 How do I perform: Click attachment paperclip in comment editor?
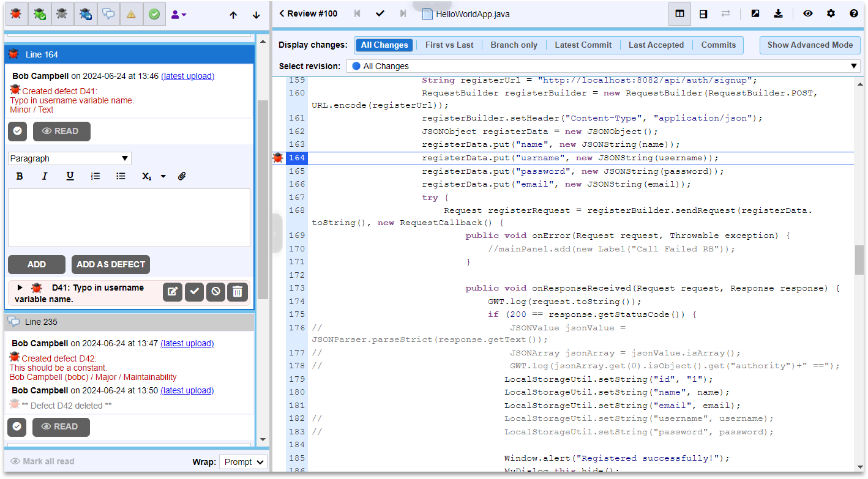pyautogui.click(x=182, y=176)
